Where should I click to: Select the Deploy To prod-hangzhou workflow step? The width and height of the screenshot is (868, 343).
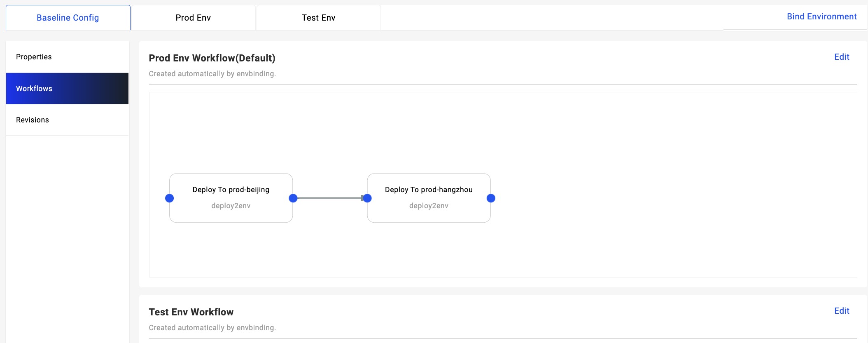(x=429, y=198)
